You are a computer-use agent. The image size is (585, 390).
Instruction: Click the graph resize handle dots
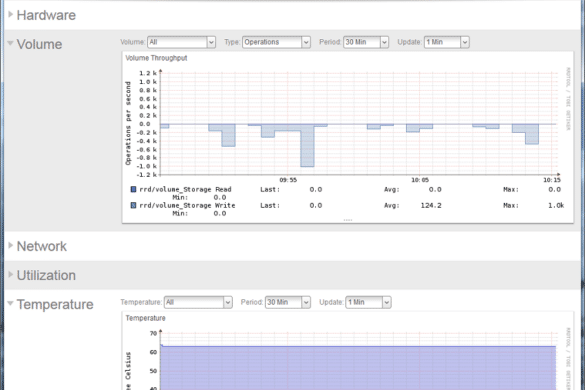(348, 220)
